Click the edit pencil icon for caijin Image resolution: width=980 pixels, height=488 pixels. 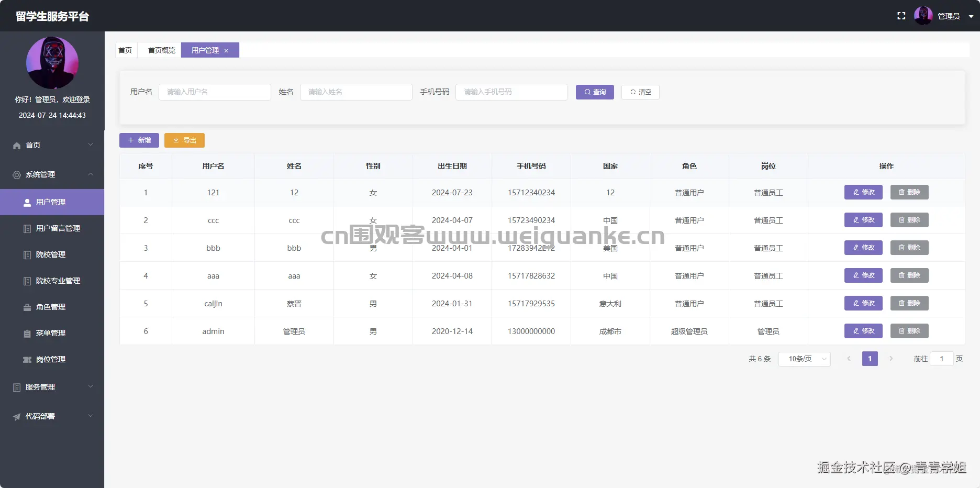click(x=856, y=303)
